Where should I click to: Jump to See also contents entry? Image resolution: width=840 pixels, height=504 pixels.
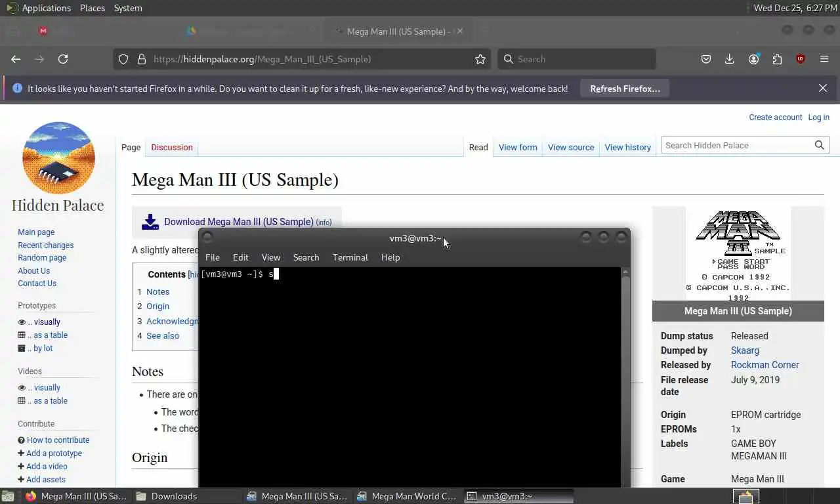(163, 336)
